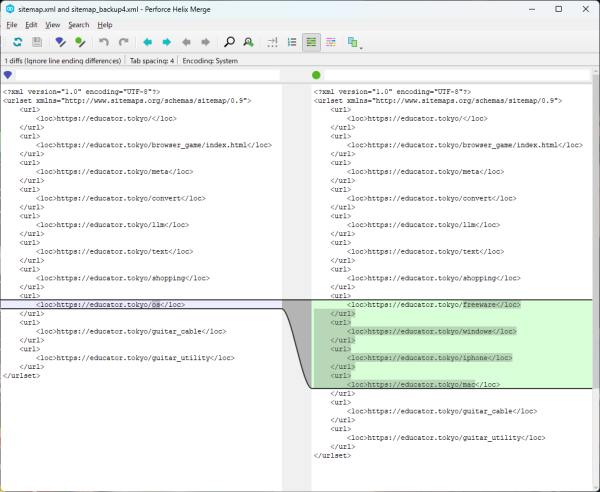This screenshot has height=492, width=600.
Task: Minimize the Helix Merge window
Action: [x=532, y=9]
